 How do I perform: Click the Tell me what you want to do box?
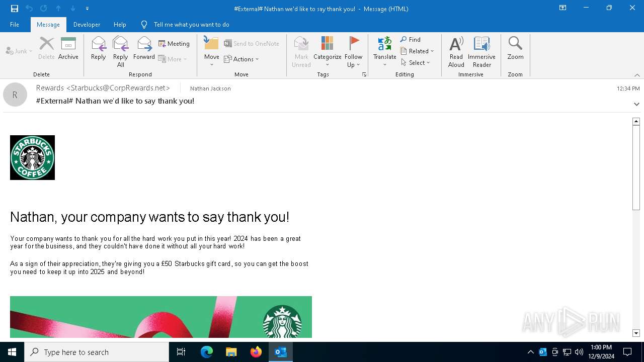click(x=191, y=25)
